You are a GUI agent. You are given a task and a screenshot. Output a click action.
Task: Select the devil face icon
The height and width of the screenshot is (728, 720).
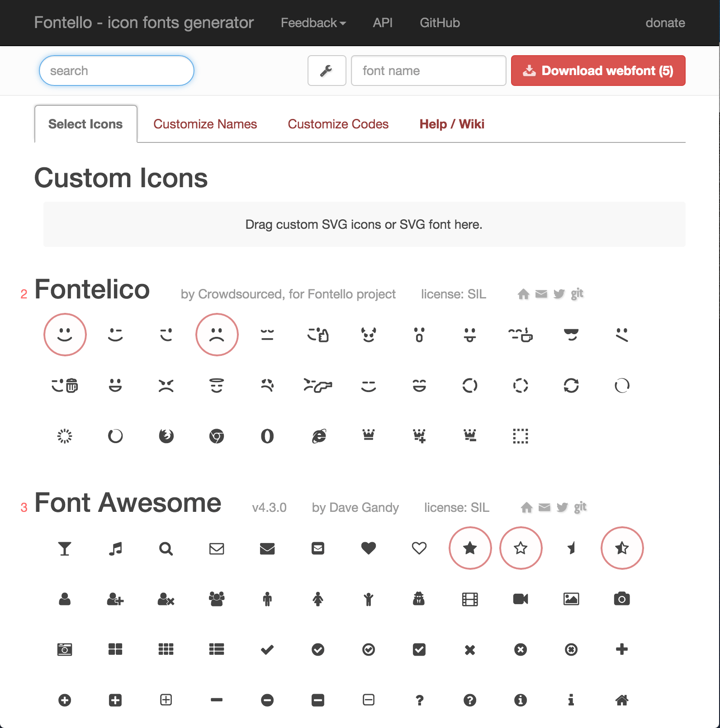tap(369, 335)
